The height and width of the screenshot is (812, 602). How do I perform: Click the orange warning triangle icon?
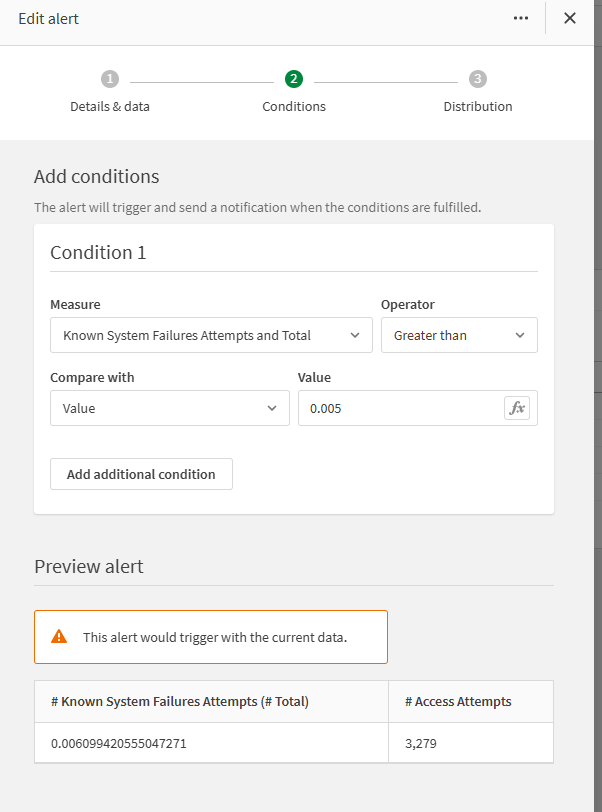coord(59,636)
